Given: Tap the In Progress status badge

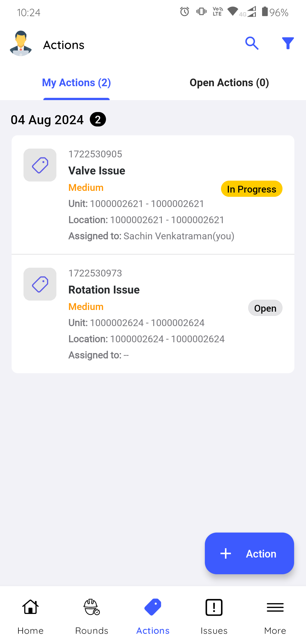Looking at the screenshot, I should coord(252,189).
